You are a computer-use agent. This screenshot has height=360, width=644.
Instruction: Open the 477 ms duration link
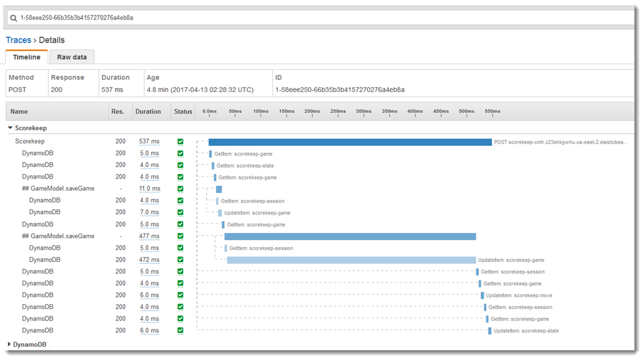tap(149, 236)
